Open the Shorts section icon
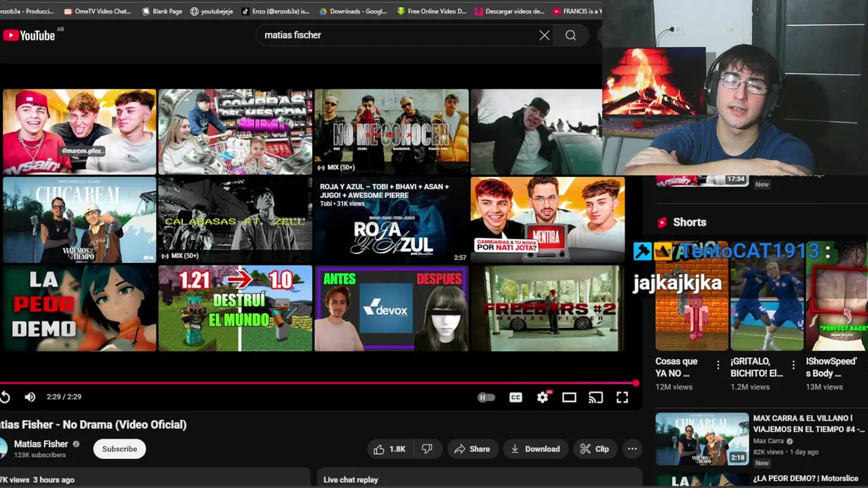The width and height of the screenshot is (868, 488). coord(662,222)
